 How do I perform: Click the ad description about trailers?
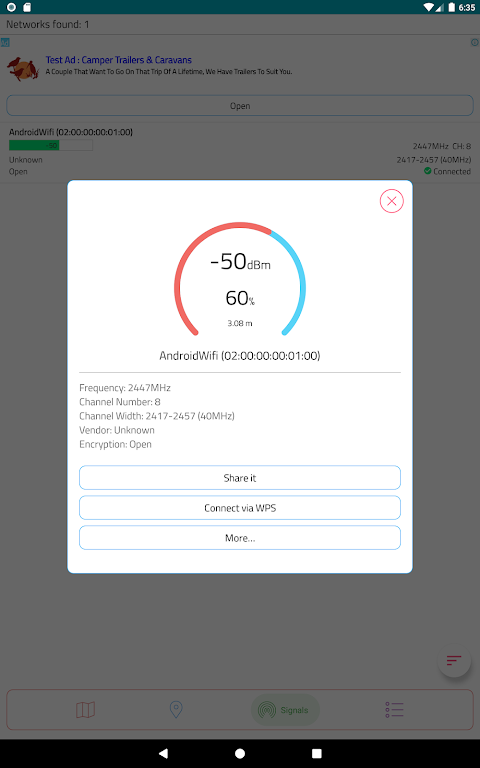tap(169, 72)
